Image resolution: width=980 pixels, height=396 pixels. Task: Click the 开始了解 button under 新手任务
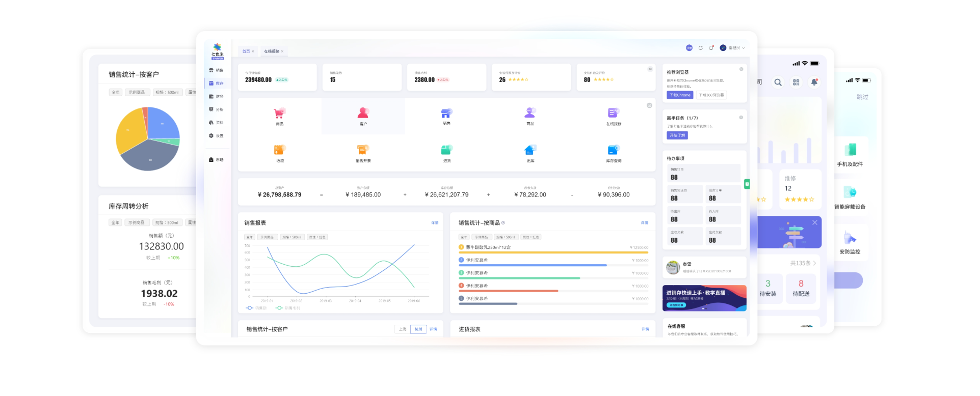pos(677,135)
